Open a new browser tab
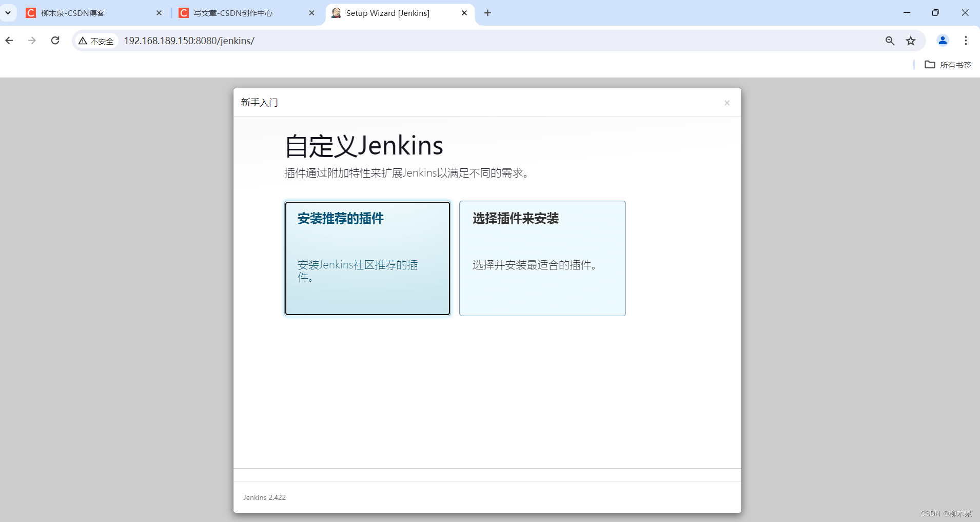This screenshot has width=980, height=522. pyautogui.click(x=487, y=13)
